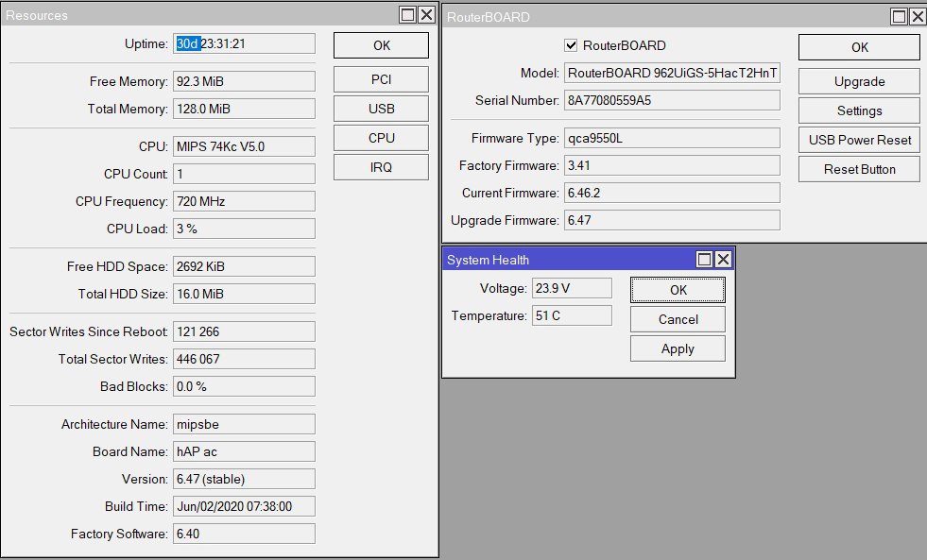Click the USB Power Reset button
This screenshot has width=927, height=560.
point(859,140)
